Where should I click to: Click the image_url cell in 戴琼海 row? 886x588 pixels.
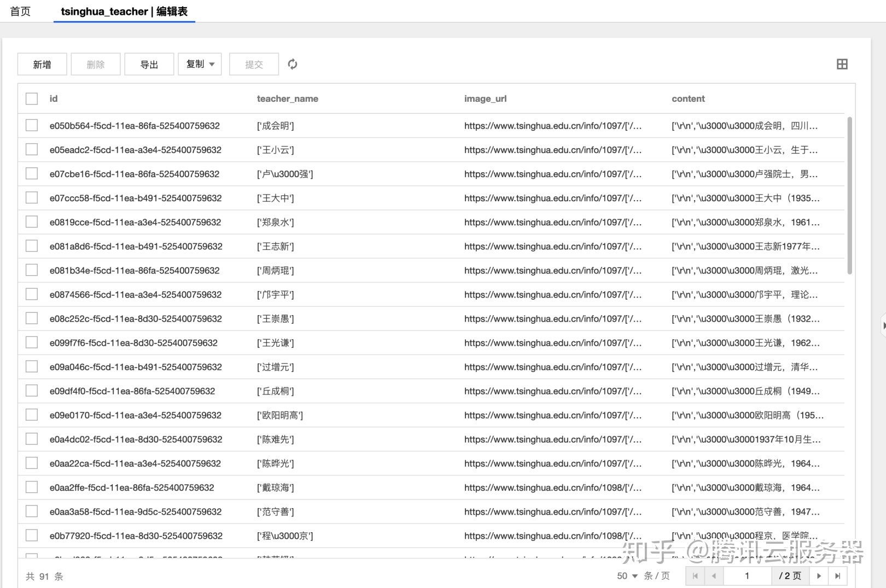tap(553, 487)
